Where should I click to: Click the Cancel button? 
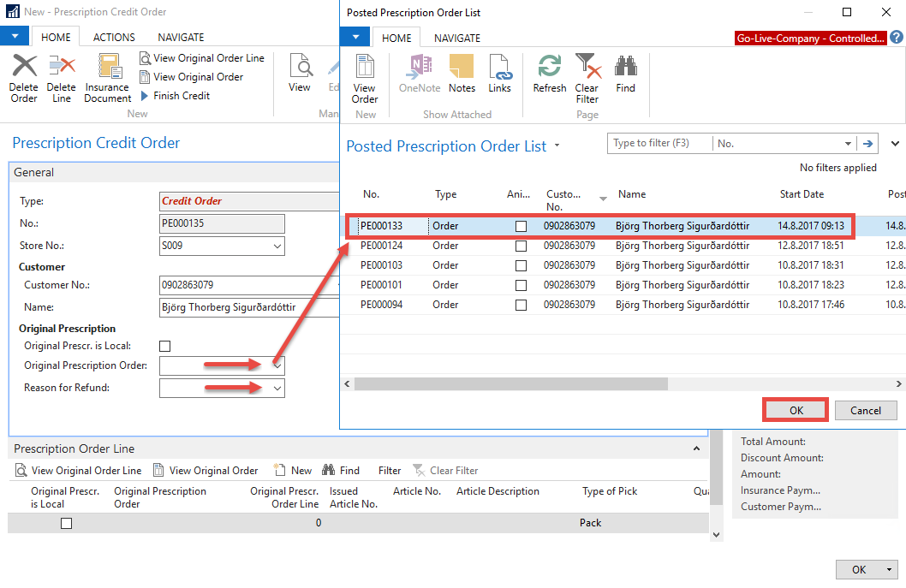click(865, 410)
